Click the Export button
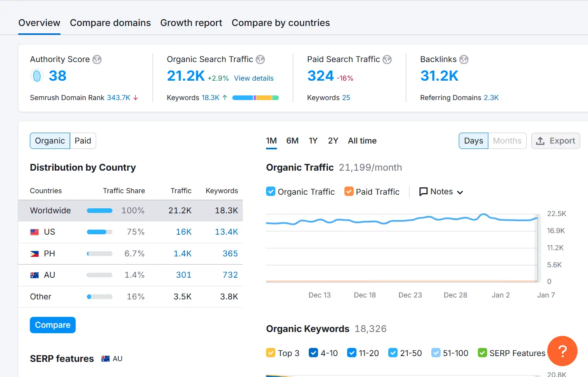The width and height of the screenshot is (588, 377). pyautogui.click(x=556, y=141)
